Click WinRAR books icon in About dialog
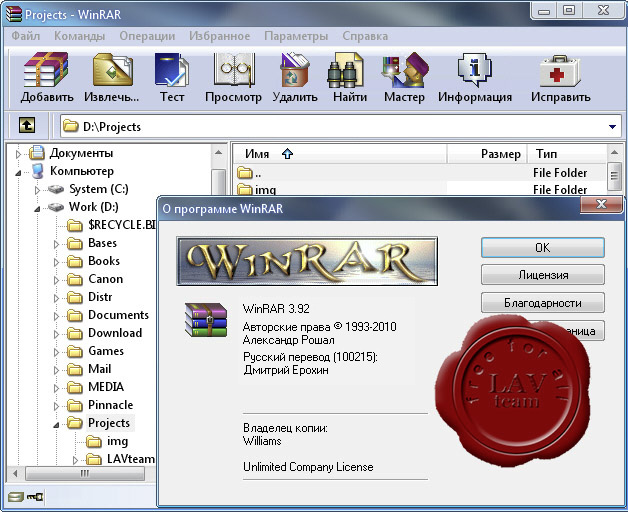Screen dimensions: 628x512 (206, 319)
